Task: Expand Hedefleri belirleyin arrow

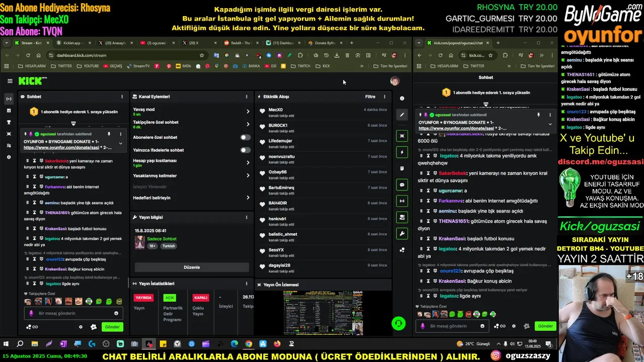Action: coord(248,198)
